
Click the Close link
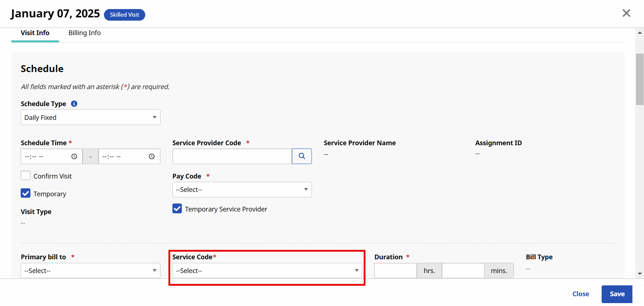pyautogui.click(x=580, y=294)
